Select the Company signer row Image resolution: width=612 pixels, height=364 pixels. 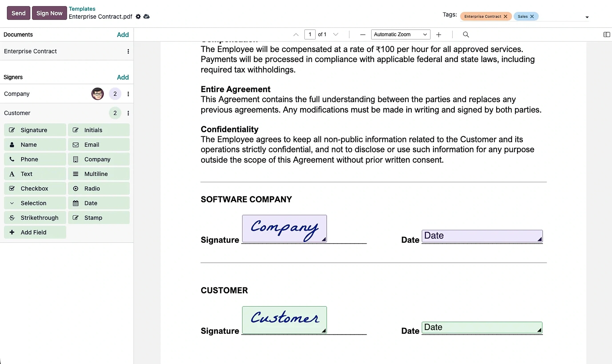[x=67, y=94]
